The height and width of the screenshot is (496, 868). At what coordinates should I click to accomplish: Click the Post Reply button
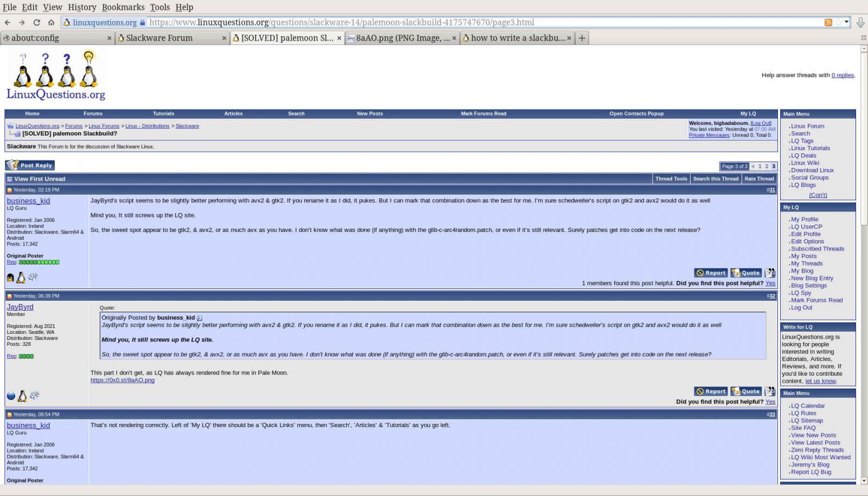(30, 165)
